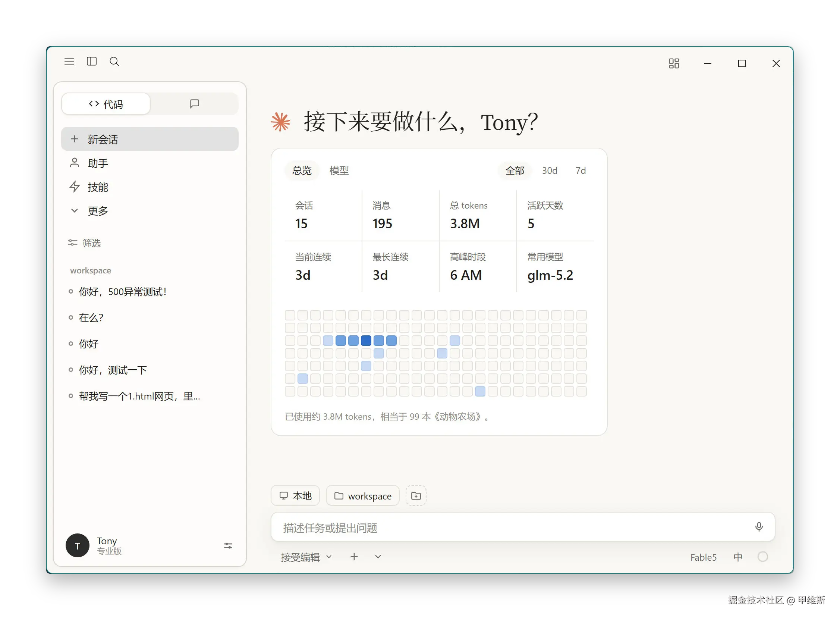
Task: Open session 在么？
Action: click(x=150, y=318)
